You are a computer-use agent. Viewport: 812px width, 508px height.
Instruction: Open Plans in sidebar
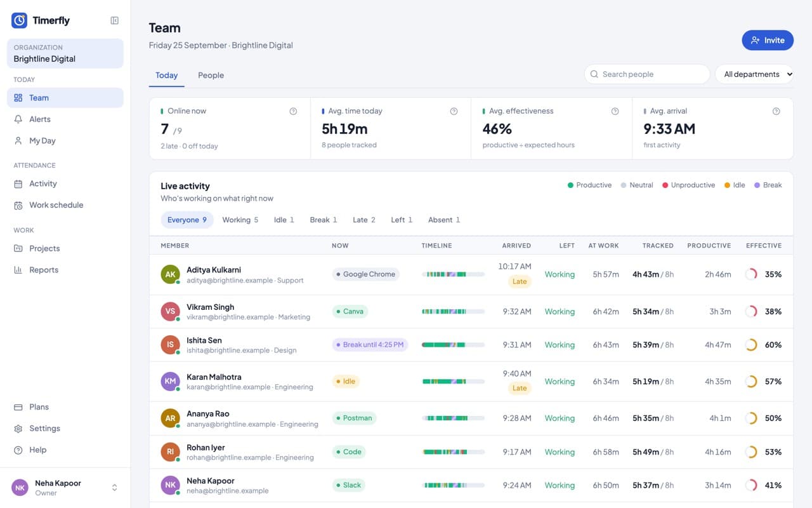pos(65,407)
